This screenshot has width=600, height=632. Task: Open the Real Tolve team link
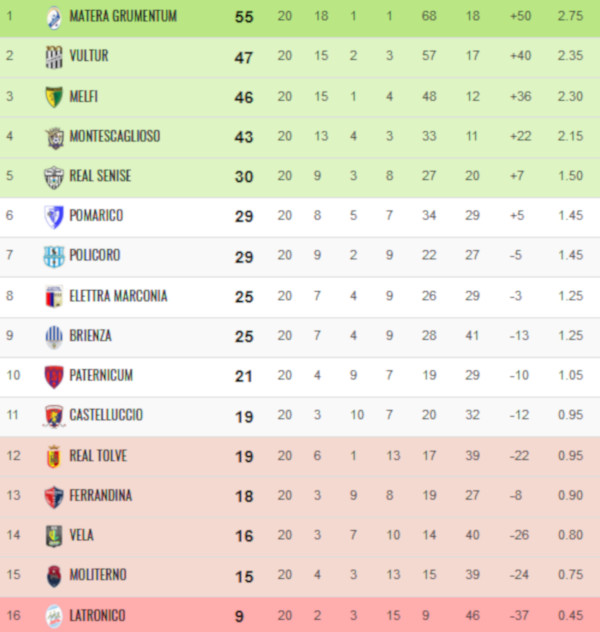(x=98, y=455)
